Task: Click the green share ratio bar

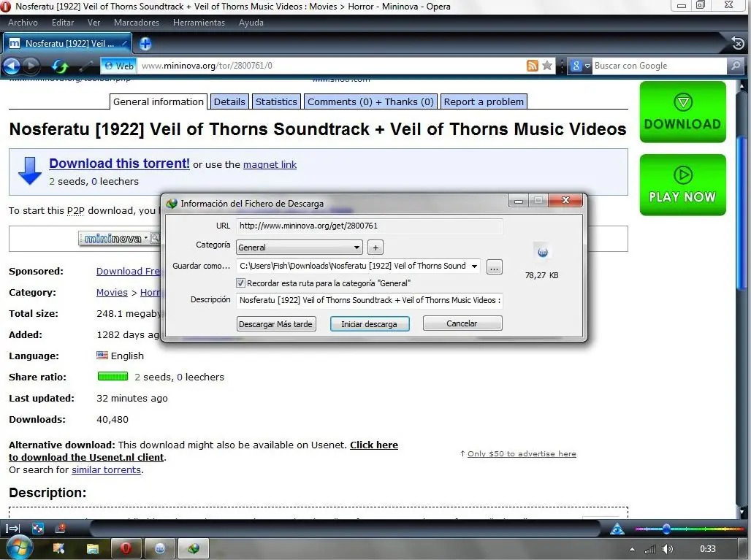Action: (113, 376)
